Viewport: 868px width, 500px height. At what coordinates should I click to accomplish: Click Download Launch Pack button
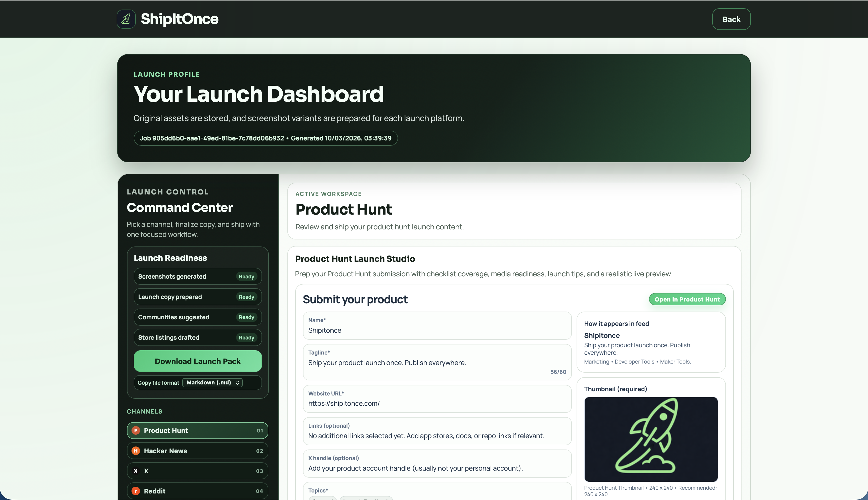click(x=198, y=361)
